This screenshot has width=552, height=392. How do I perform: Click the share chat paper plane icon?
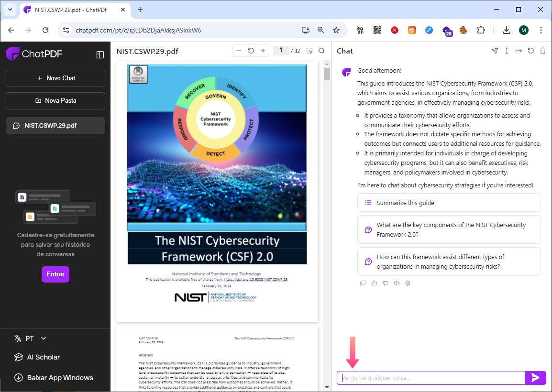[495, 51]
